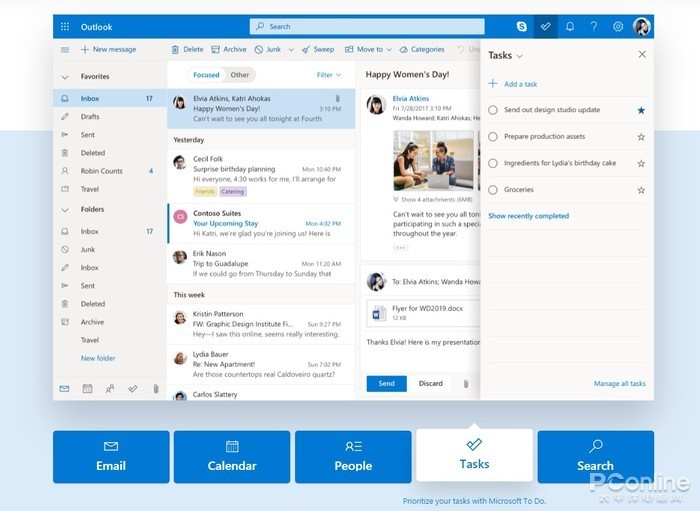Viewport: 700px width, 511px height.
Task: Delete the selected message
Action: tap(188, 50)
